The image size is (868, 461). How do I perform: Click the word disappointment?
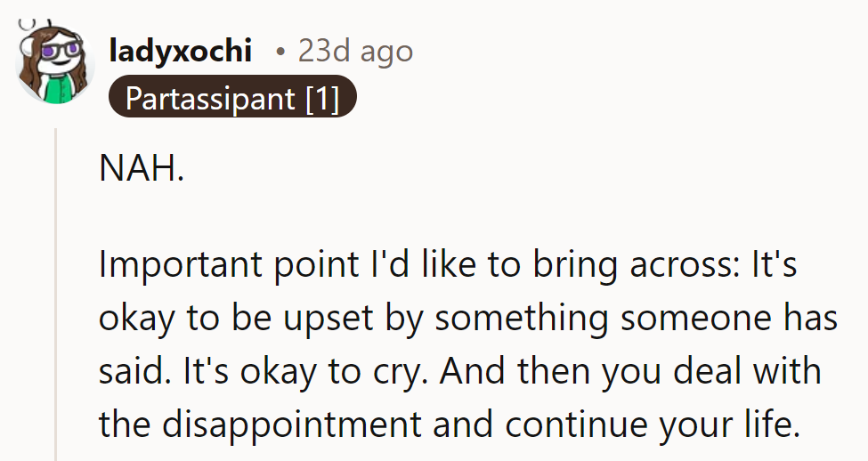click(x=289, y=425)
